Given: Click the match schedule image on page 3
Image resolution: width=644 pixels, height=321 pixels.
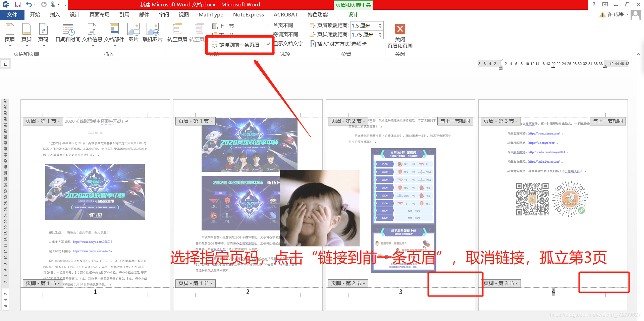Looking at the screenshot, I should (x=404, y=210).
